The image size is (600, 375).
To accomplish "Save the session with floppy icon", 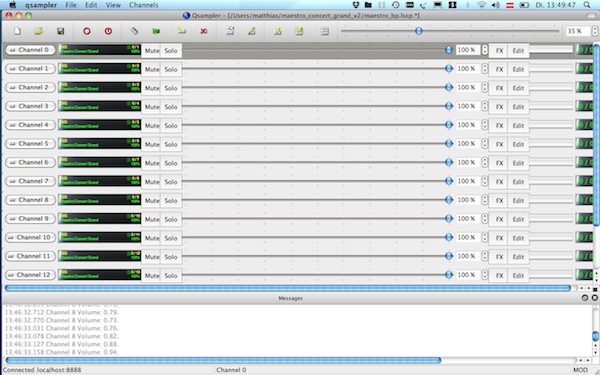I will [60, 31].
